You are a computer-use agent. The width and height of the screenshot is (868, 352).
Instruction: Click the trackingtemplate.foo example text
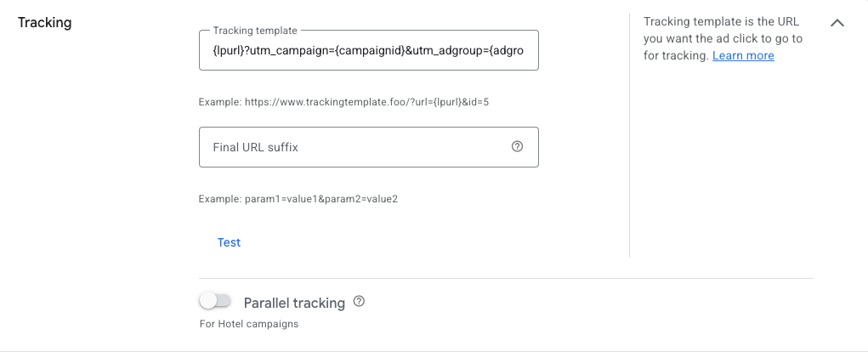point(343,102)
